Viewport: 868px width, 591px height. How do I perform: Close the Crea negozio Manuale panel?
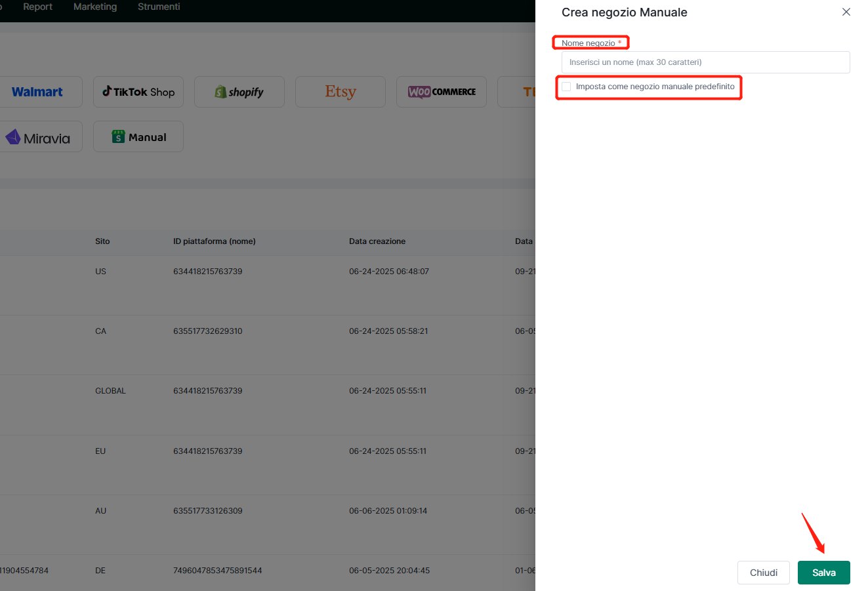pos(846,12)
